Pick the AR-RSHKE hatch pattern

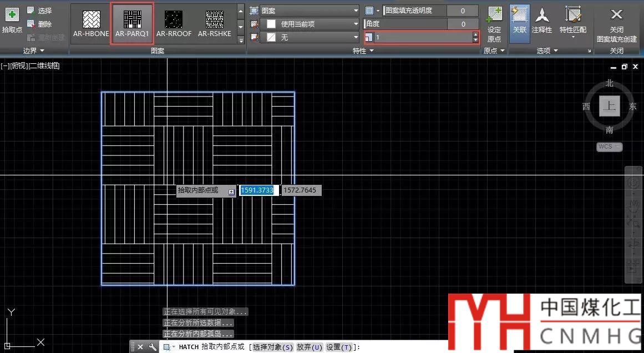click(215, 21)
